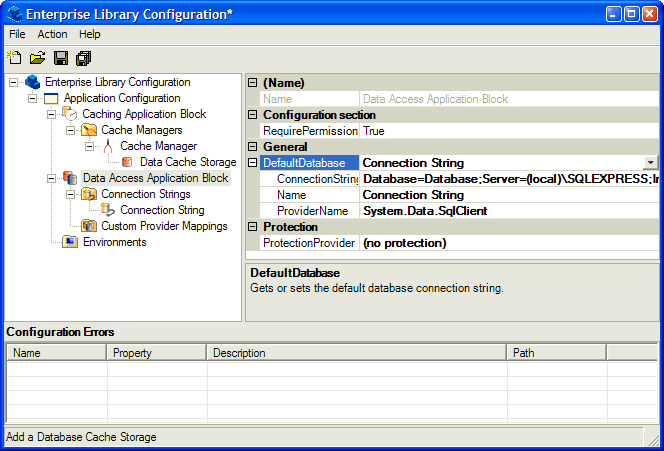
Task: Select Custom Provider Mappings tree label
Action: [164, 227]
